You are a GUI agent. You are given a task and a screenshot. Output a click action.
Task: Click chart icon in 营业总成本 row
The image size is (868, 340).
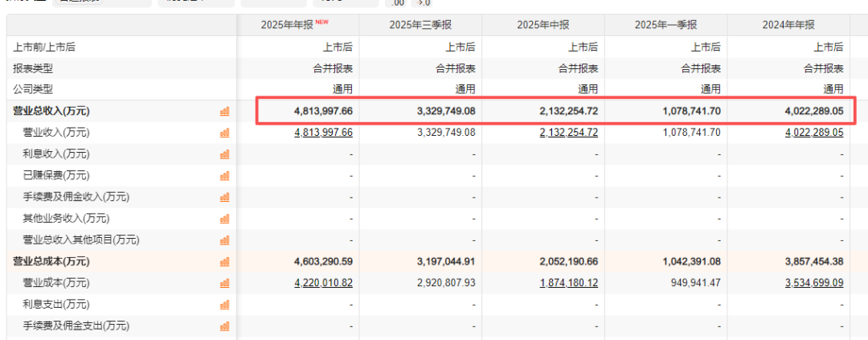[x=225, y=261]
